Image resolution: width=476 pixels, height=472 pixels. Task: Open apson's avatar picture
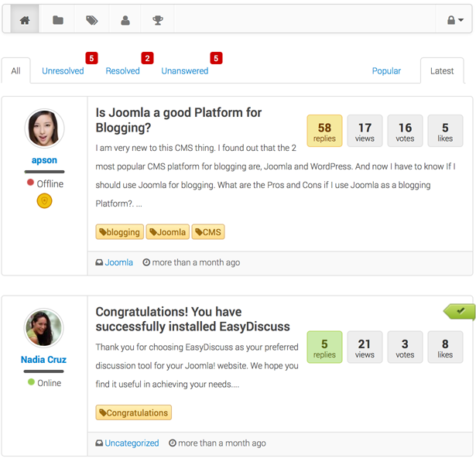(44, 128)
